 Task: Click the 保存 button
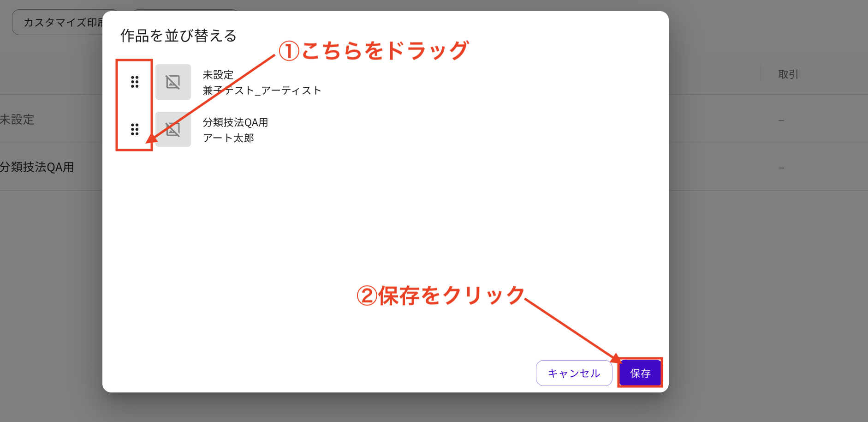click(x=640, y=373)
